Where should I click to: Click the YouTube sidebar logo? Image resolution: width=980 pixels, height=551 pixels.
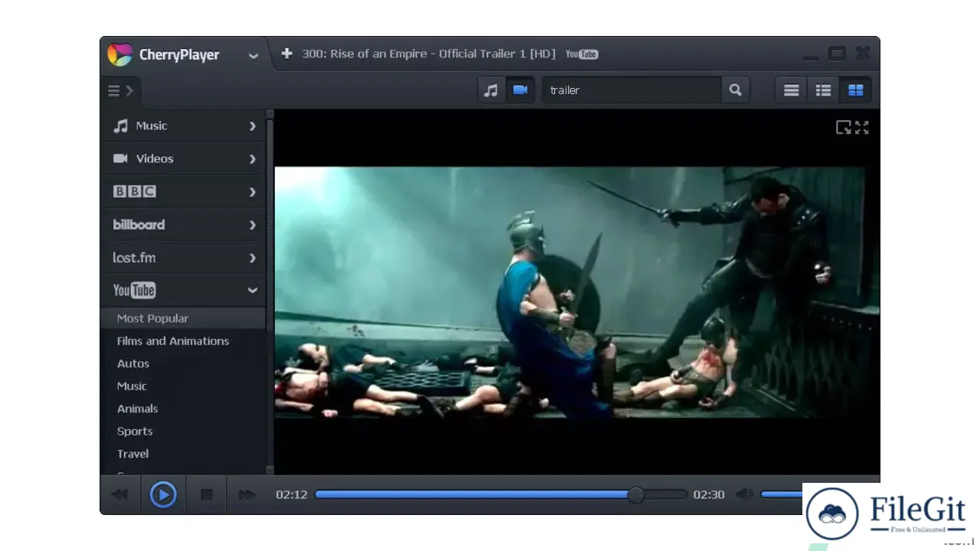tap(134, 290)
